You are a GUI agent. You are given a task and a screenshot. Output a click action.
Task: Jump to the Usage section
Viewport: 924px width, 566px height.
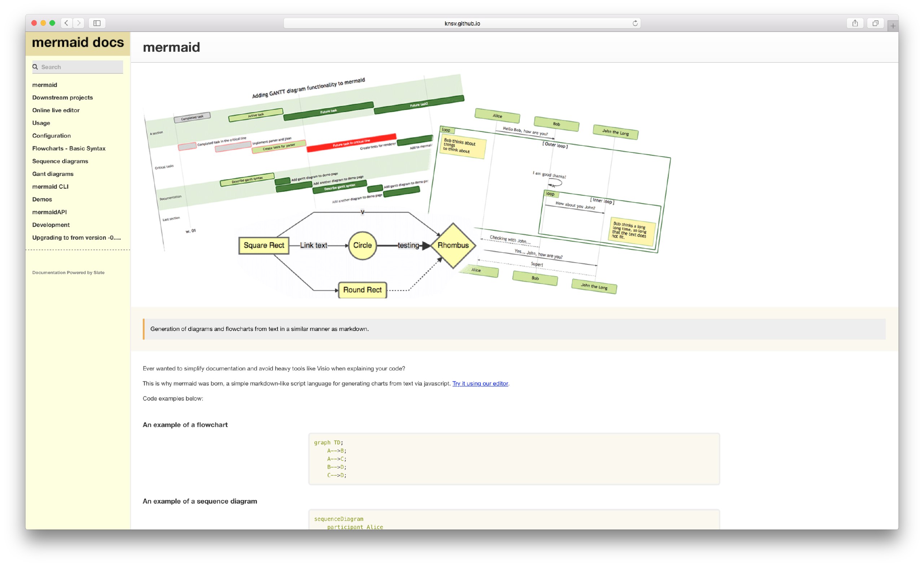click(41, 123)
